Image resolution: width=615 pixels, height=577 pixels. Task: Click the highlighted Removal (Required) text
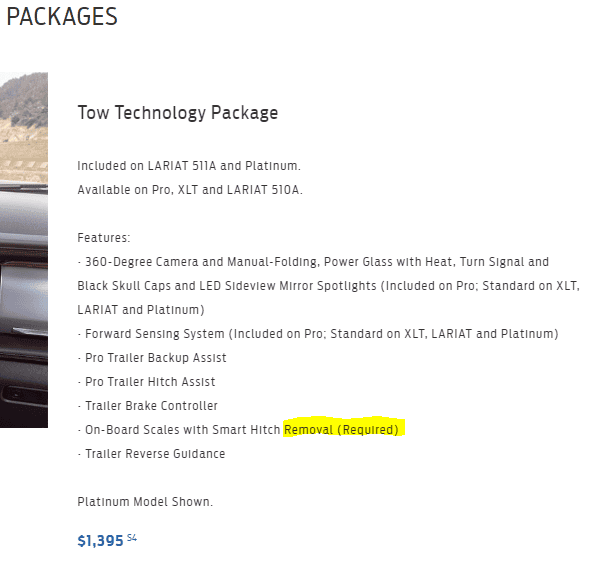tap(341, 430)
